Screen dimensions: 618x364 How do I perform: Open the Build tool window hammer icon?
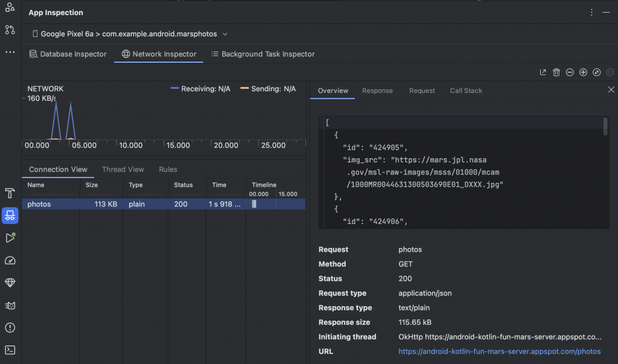point(10,193)
